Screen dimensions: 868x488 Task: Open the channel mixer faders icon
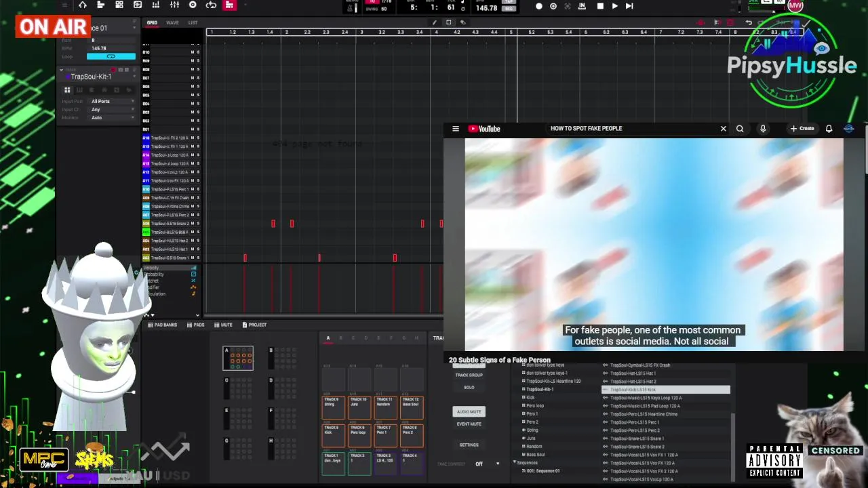[x=174, y=5]
